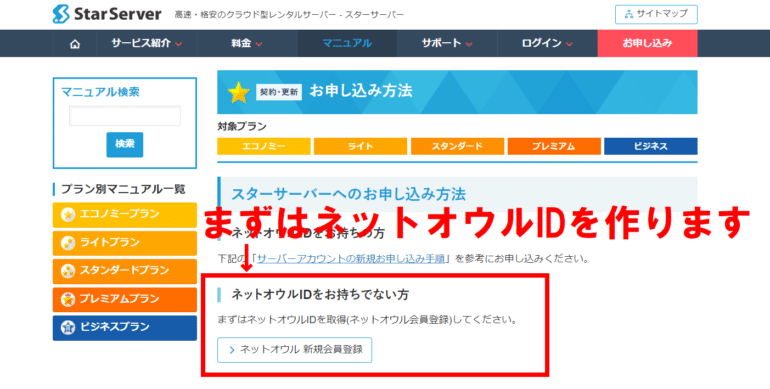Click ネットオウル 新規会員登録 button
This screenshot has height=389, width=770.
pos(295,350)
